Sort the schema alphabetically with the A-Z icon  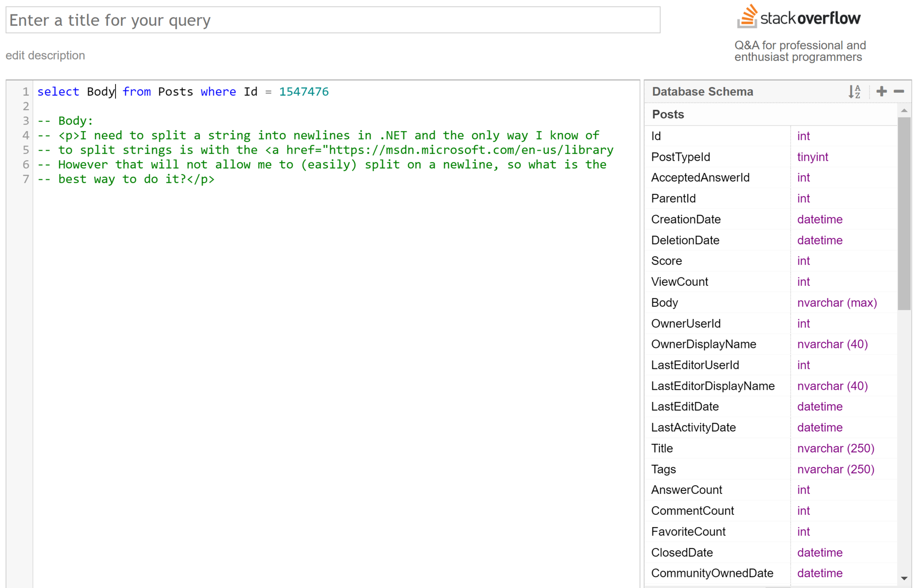pos(854,92)
